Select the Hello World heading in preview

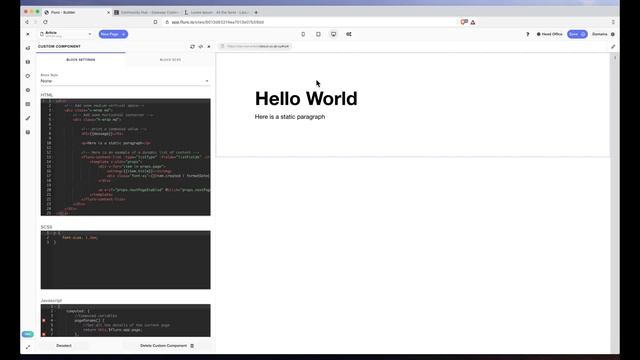[306, 98]
